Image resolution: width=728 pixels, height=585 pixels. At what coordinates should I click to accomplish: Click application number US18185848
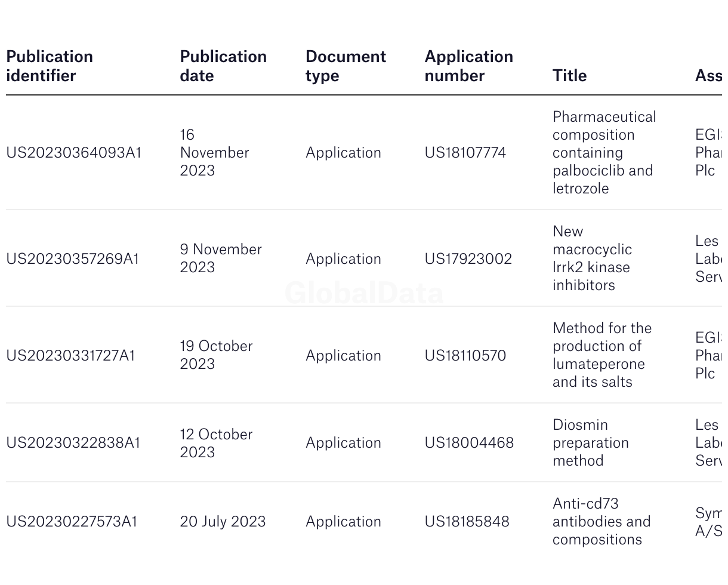[x=467, y=522]
